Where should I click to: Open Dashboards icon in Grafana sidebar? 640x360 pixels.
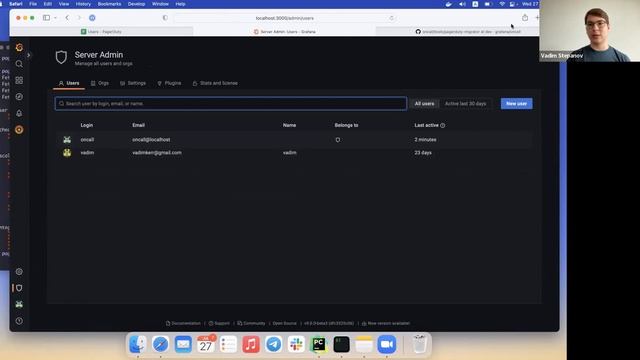[19, 80]
